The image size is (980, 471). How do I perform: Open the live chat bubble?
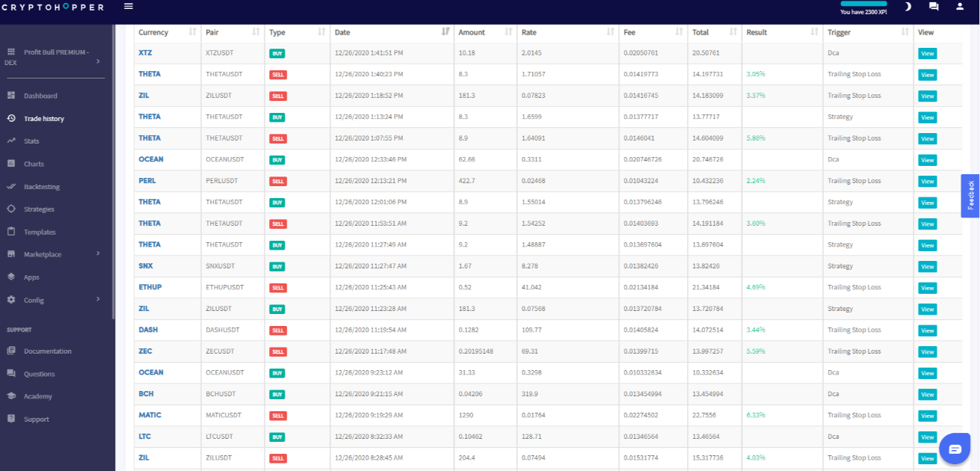coord(955,449)
